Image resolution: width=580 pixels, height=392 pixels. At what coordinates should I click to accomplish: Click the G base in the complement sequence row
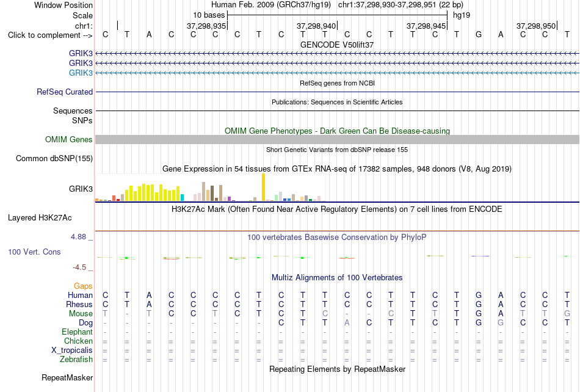pyautogui.click(x=479, y=35)
